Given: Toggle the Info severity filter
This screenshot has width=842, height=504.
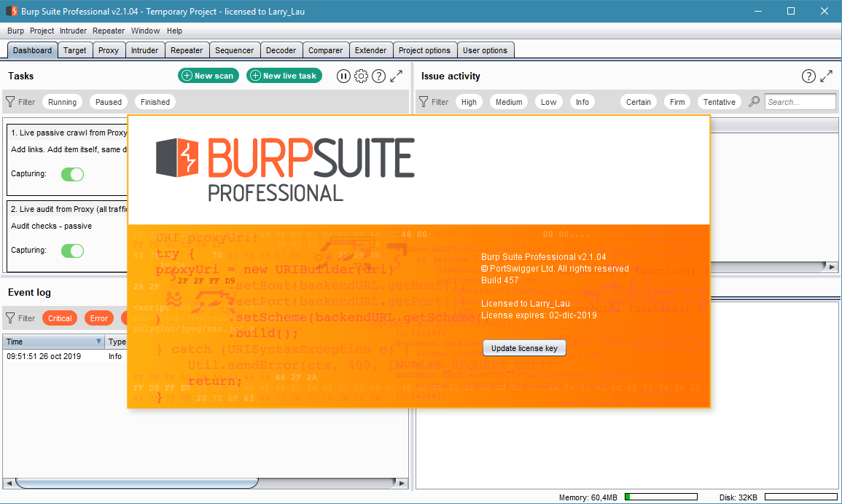Looking at the screenshot, I should [x=582, y=102].
